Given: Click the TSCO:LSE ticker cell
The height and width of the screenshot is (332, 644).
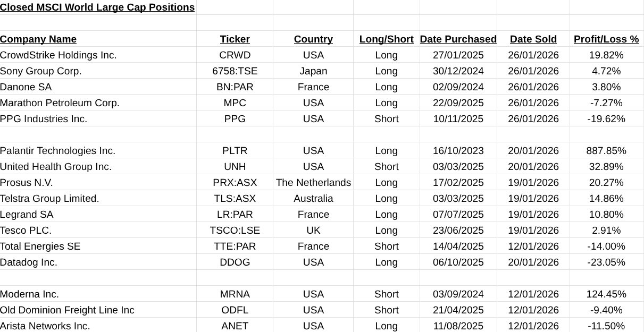Looking at the screenshot, I should [x=235, y=231].
